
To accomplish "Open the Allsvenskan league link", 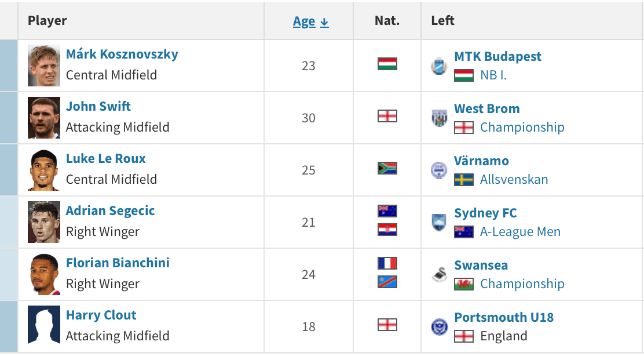I will 514,180.
